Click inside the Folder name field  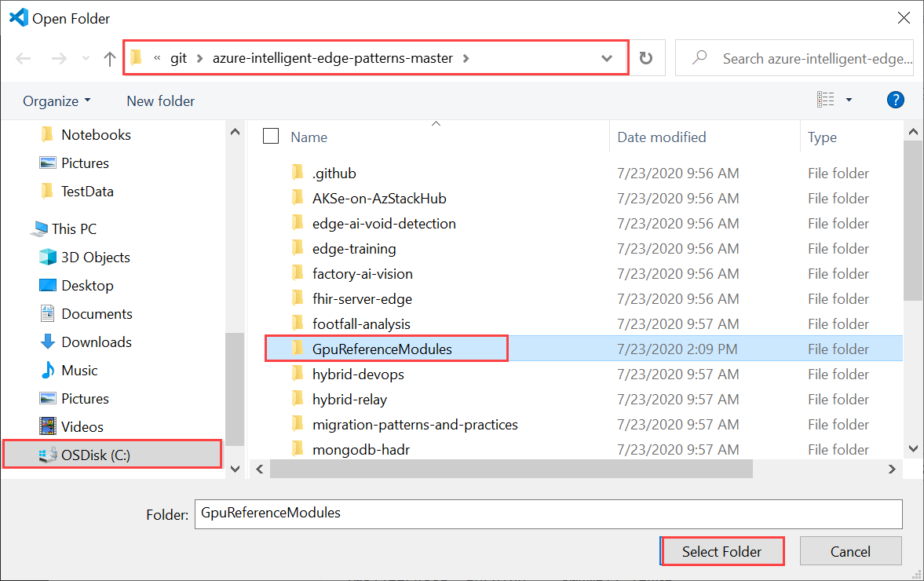pyautogui.click(x=471, y=514)
